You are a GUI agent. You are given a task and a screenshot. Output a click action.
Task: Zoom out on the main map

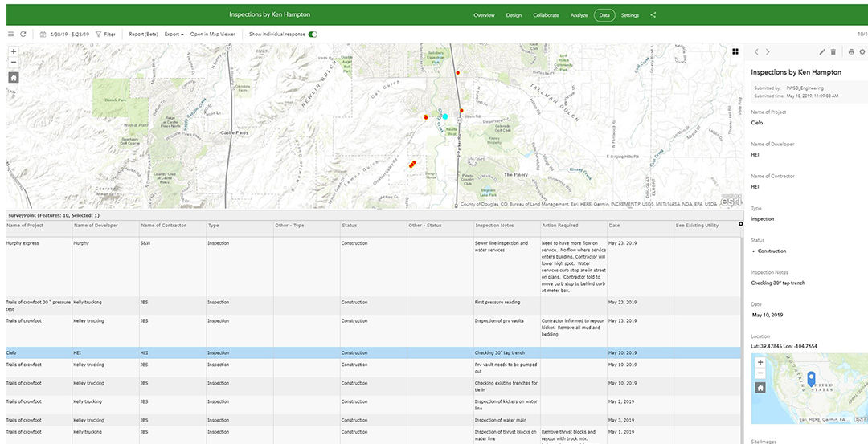[14, 62]
